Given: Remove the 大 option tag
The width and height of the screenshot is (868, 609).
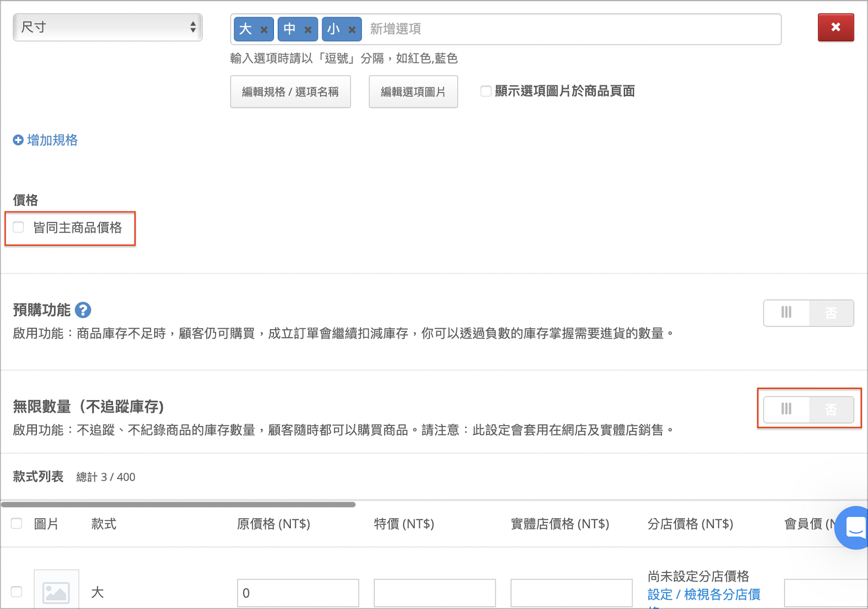Looking at the screenshot, I should pos(264,30).
